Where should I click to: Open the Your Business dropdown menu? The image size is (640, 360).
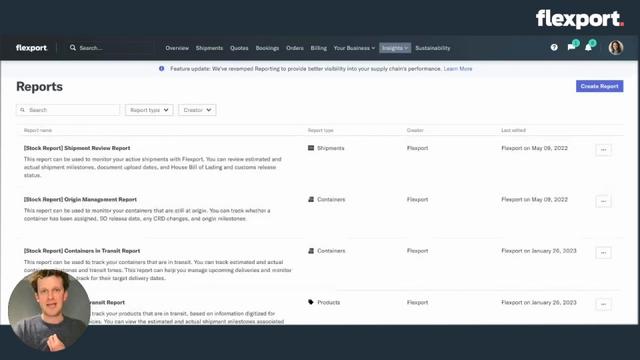click(354, 48)
